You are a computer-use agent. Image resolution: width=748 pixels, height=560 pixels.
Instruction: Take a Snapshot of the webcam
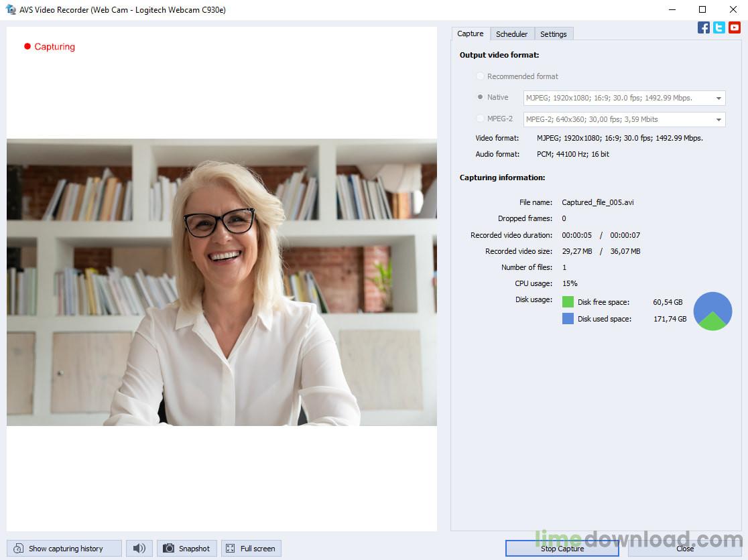(x=187, y=548)
